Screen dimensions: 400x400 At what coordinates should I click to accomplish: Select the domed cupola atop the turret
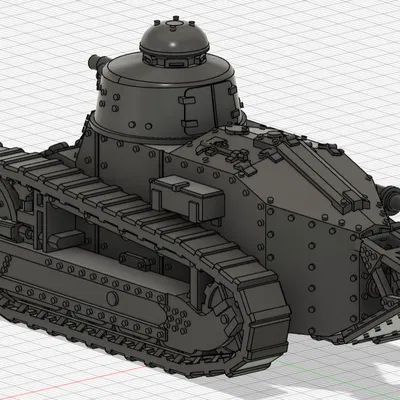point(175,41)
